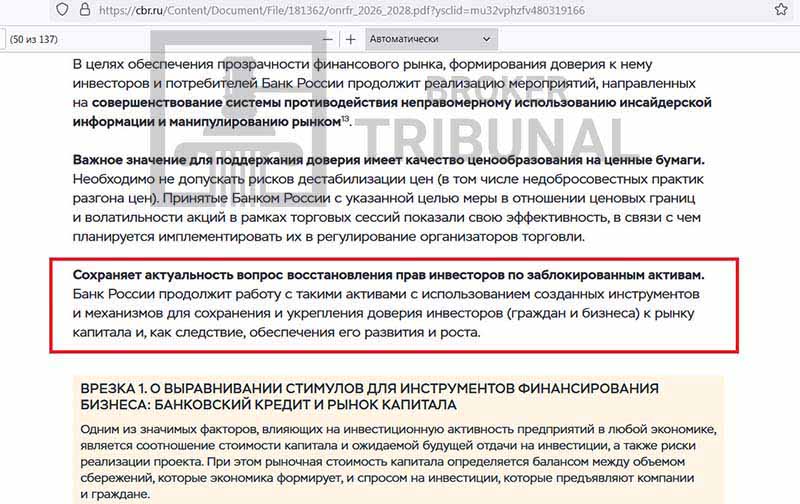Open the 'Автоматически' zoom dropdown

click(x=431, y=39)
